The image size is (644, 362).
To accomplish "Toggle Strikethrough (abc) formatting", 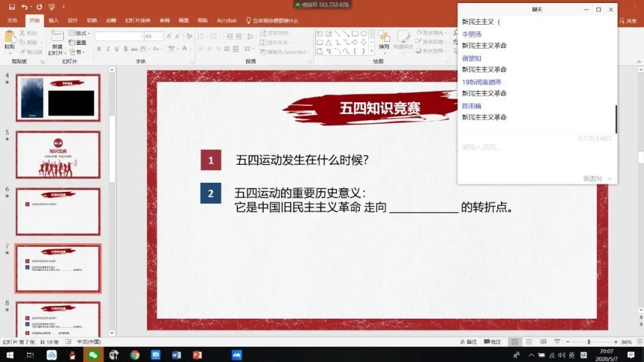I will (x=134, y=49).
